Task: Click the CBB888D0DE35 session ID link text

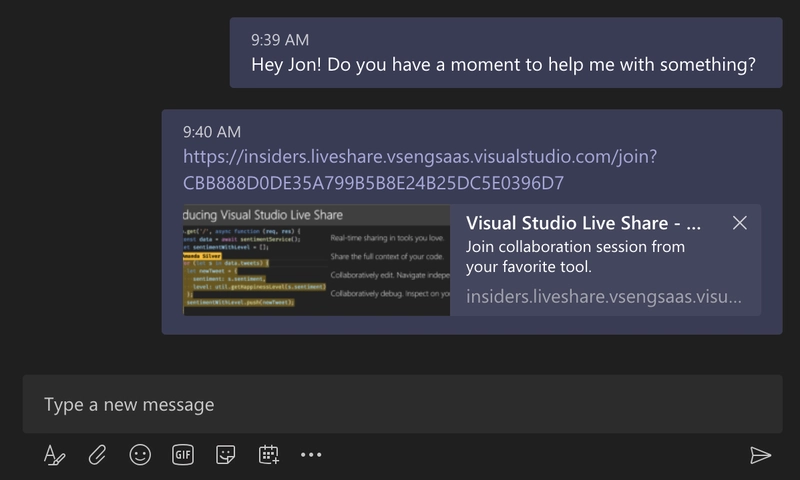Action: point(373,183)
